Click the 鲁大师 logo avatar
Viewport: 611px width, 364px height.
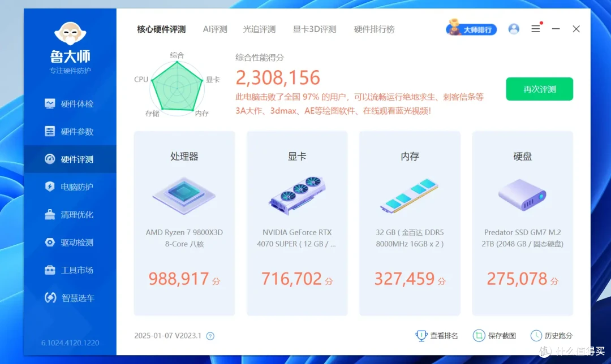click(x=70, y=33)
